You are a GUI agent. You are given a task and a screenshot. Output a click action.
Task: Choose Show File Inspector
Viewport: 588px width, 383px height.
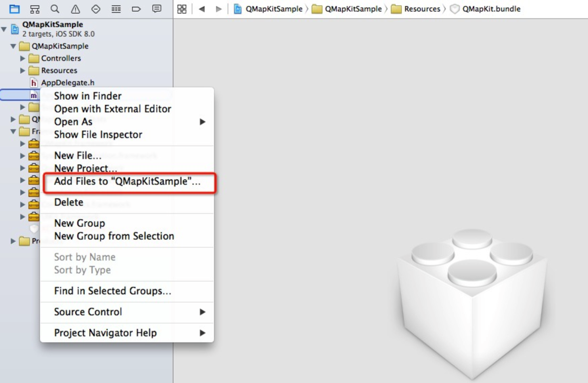pyautogui.click(x=127, y=135)
